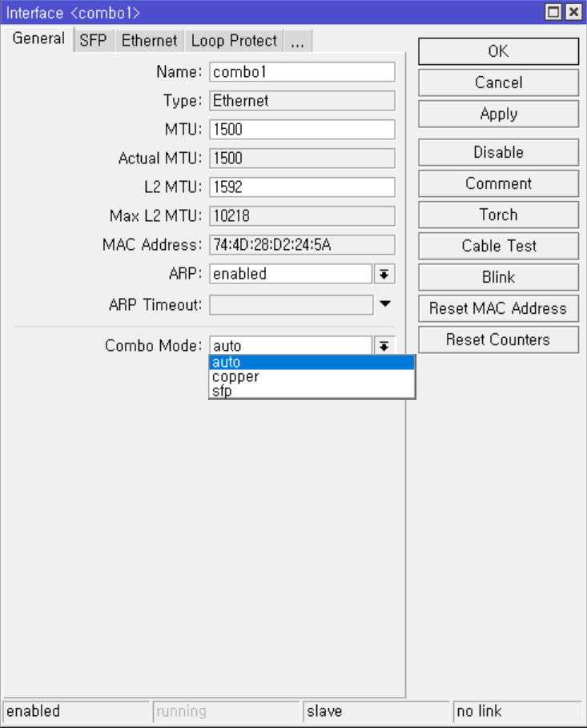
Task: Click the 'running' status bar entry
Action: coord(226,711)
